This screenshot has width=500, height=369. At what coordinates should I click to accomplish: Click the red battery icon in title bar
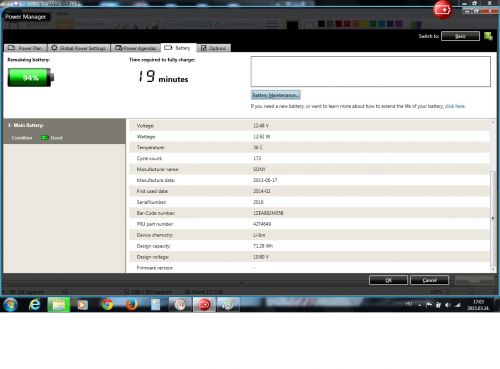click(442, 10)
